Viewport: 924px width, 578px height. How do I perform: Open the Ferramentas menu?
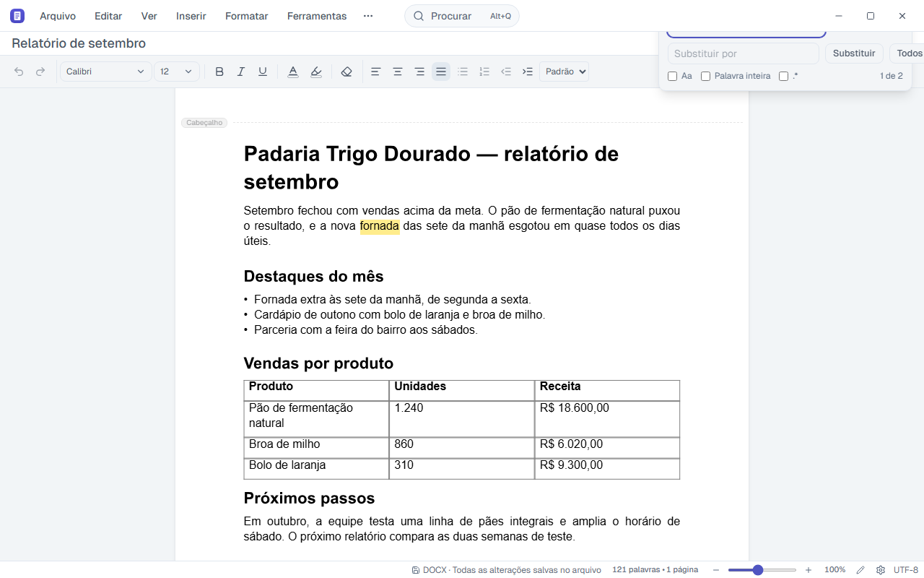(317, 16)
